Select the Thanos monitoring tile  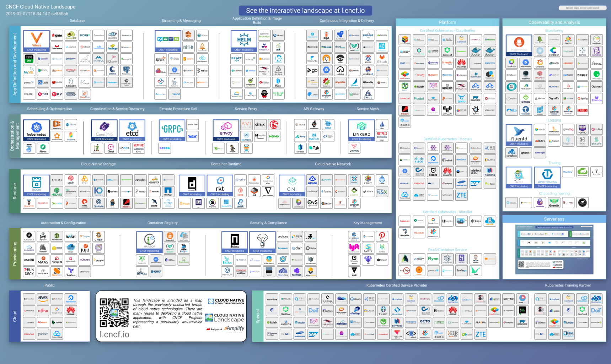pos(596,98)
